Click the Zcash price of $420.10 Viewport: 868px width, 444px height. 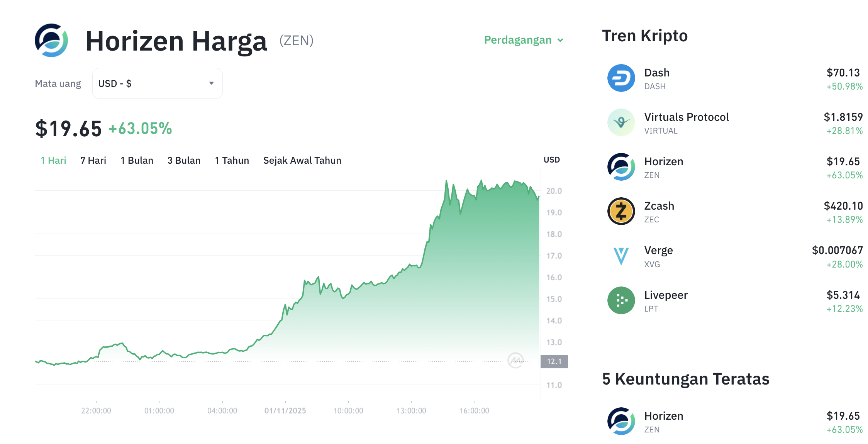[844, 206]
